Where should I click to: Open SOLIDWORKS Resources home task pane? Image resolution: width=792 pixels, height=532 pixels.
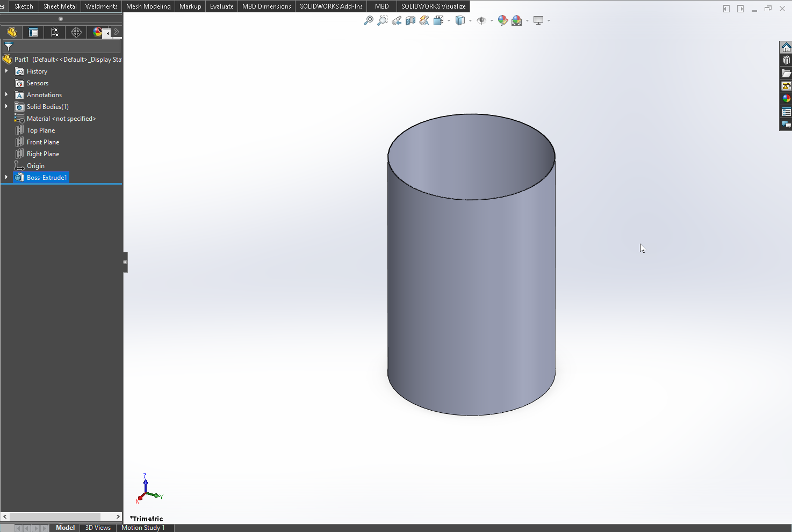(x=786, y=47)
